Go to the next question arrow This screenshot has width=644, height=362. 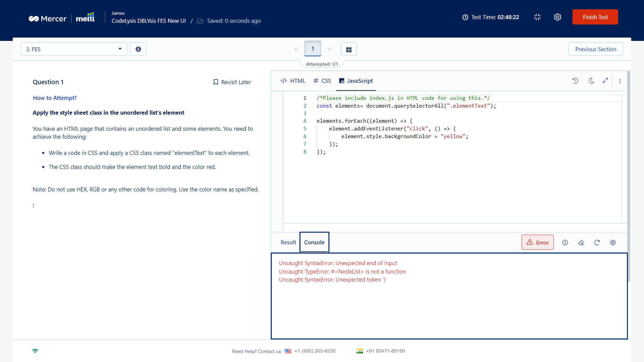[329, 49]
